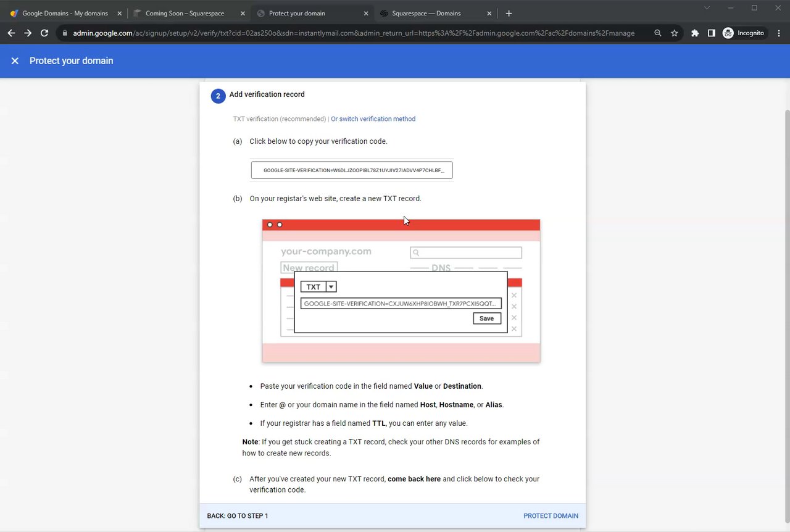The width and height of the screenshot is (790, 532).
Task: Reload the current page
Action: coord(44,33)
